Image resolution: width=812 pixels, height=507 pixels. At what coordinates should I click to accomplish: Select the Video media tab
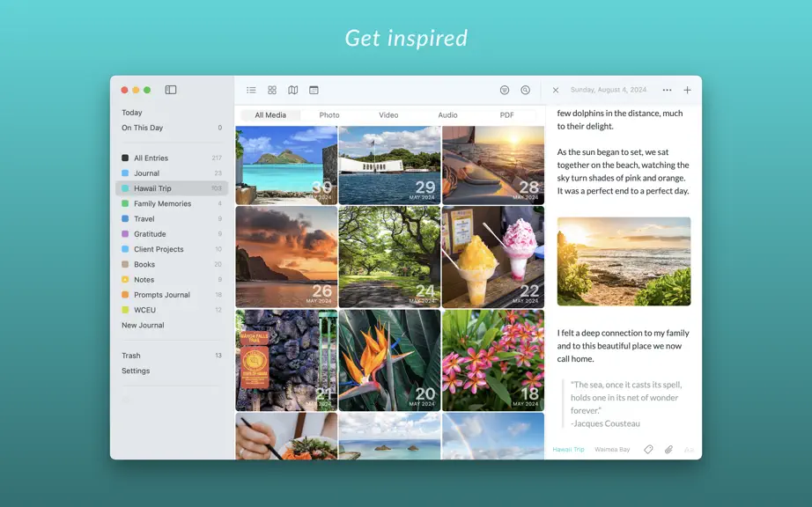click(388, 114)
